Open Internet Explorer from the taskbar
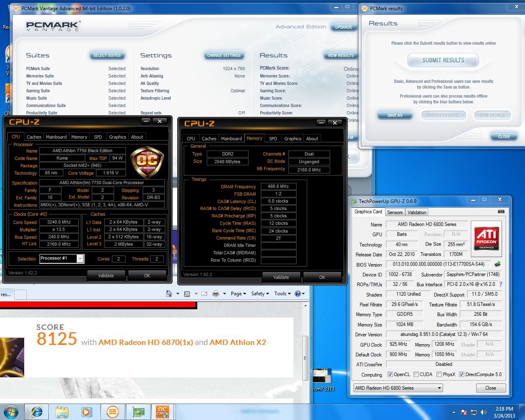The image size is (525, 420). (x=37, y=411)
